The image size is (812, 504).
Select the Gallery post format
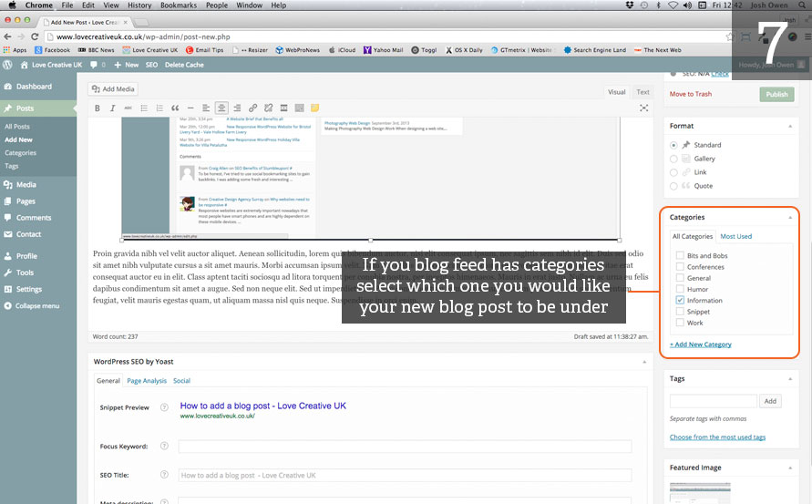[x=673, y=159]
